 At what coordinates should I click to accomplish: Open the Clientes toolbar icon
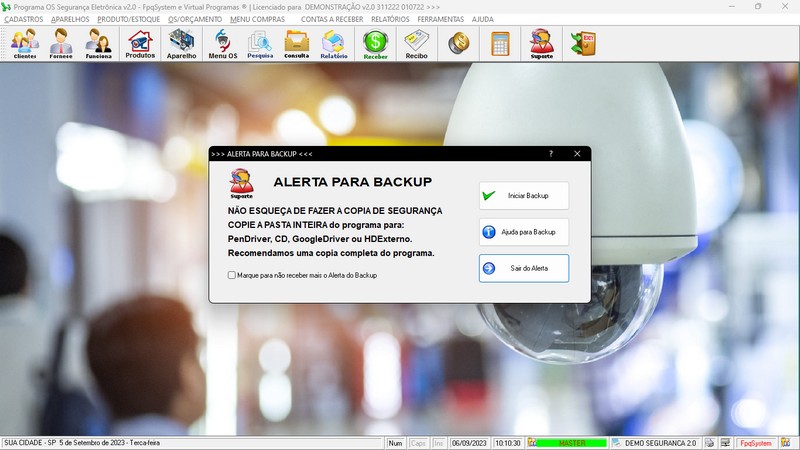tap(25, 44)
